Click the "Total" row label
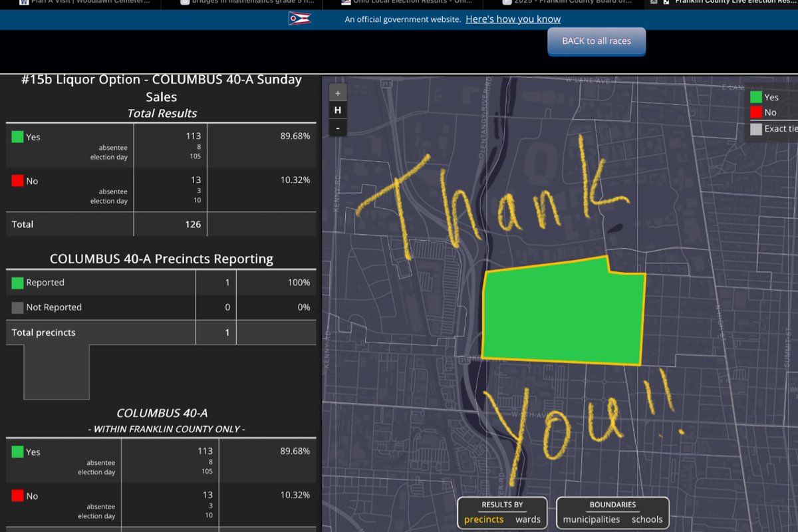798x532 pixels. coord(23,224)
